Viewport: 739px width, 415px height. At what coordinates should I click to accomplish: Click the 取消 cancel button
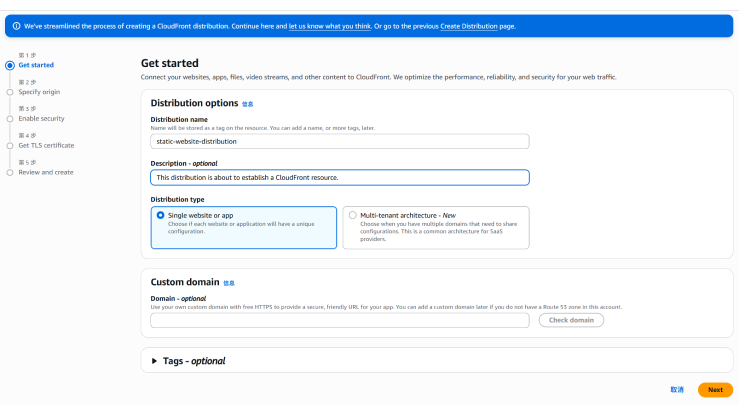pos(677,390)
